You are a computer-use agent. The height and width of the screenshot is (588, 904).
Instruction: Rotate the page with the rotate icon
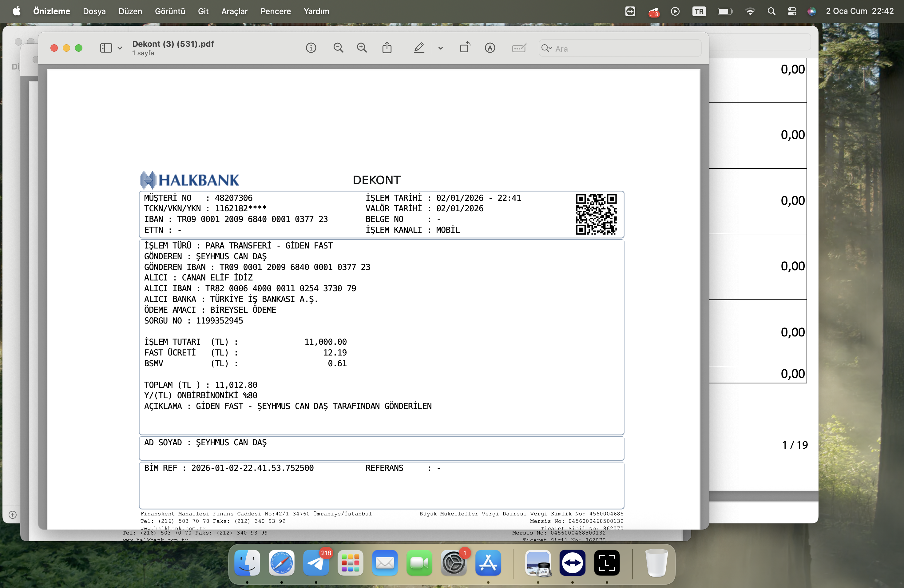pyautogui.click(x=465, y=47)
